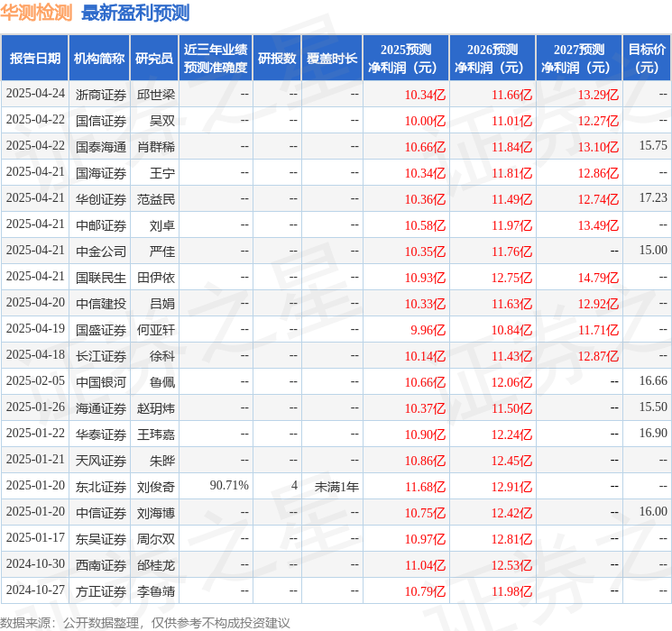
Task: Click 东北证券 report count 4
Action: tap(294, 485)
